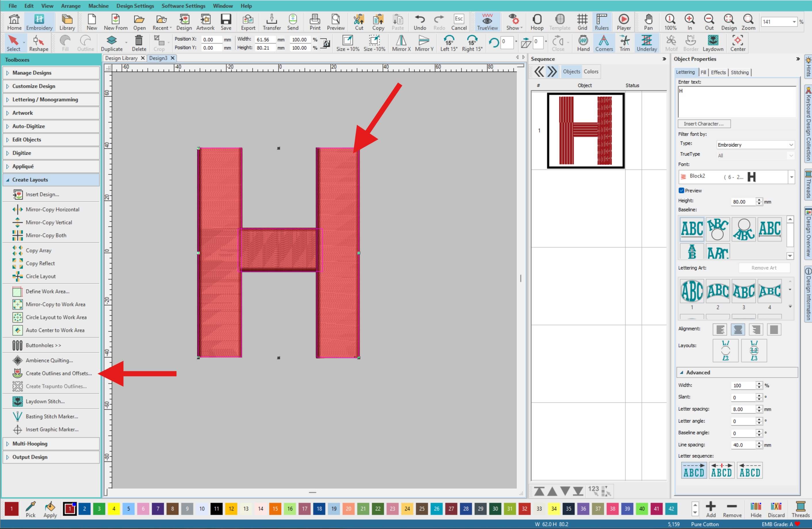Expand Manage Designs toolbox
This screenshot has height=529, width=812.
pos(51,73)
